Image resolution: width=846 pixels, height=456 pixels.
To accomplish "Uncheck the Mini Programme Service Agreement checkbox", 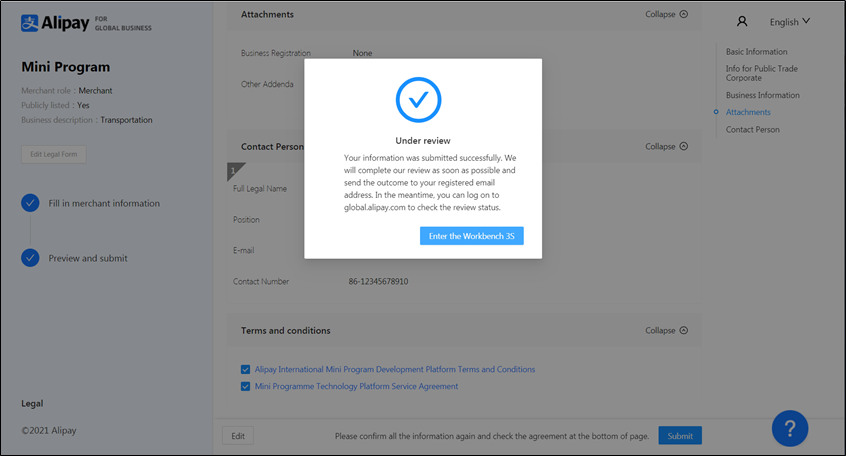I will (246, 386).
